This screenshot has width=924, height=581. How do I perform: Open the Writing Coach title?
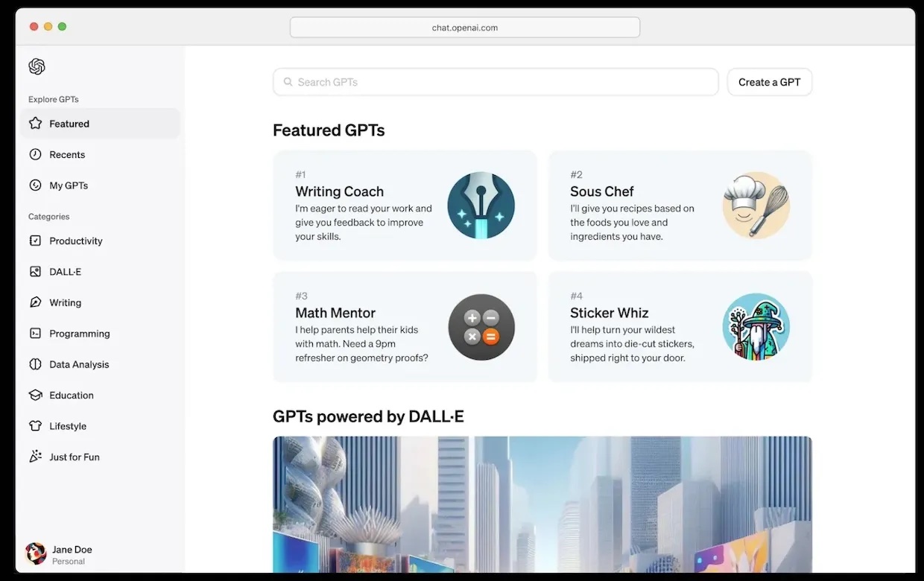[x=340, y=191]
